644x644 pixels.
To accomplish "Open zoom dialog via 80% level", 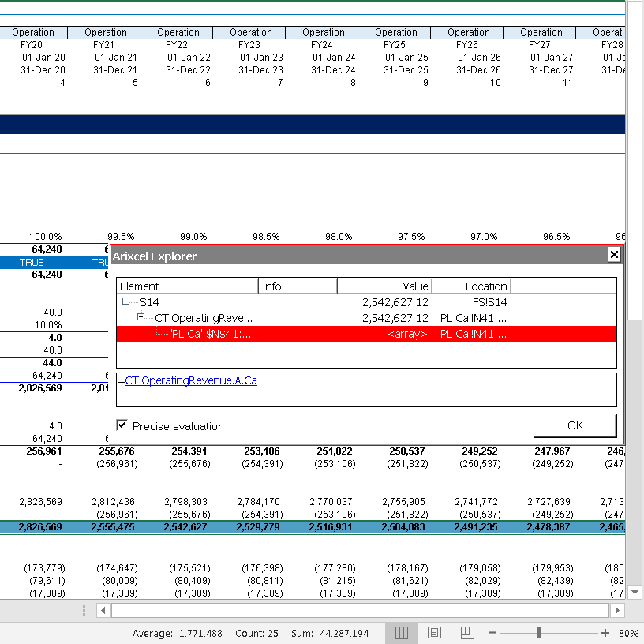I will point(628,633).
